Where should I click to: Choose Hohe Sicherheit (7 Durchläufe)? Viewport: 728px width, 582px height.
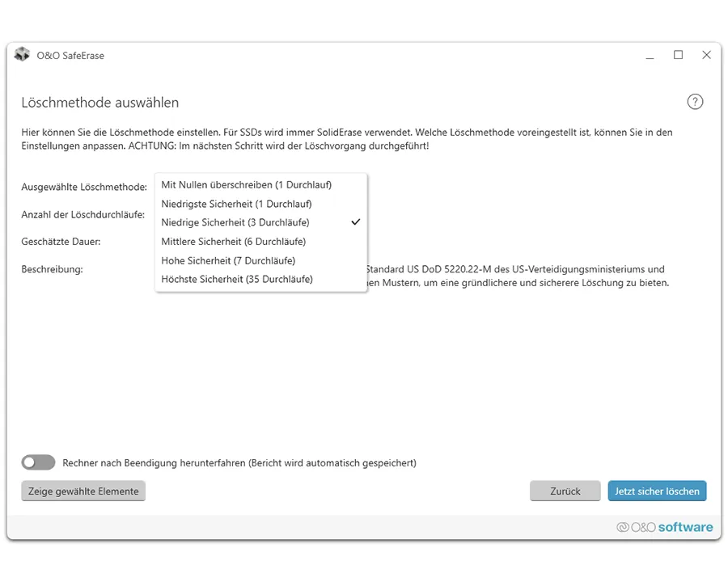coord(261,260)
